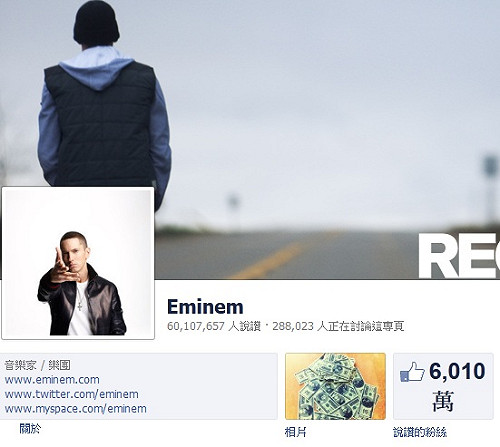Open the 關於 (About) section link
The width and height of the screenshot is (500, 447).
pyautogui.click(x=30, y=428)
